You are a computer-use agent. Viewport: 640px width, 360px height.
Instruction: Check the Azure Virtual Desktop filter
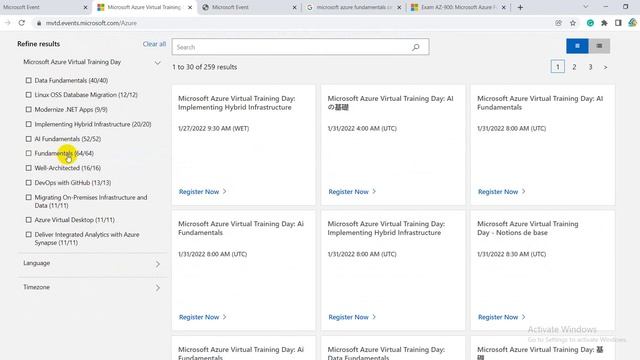click(29, 220)
